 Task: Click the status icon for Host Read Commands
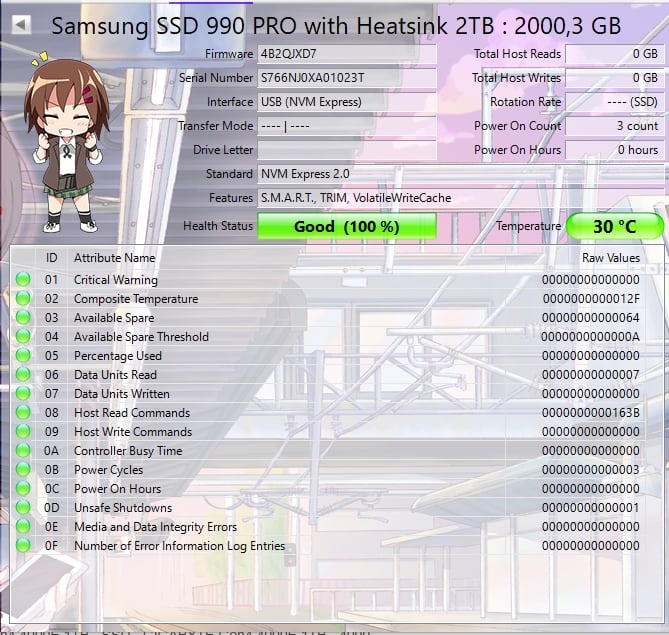(x=23, y=413)
